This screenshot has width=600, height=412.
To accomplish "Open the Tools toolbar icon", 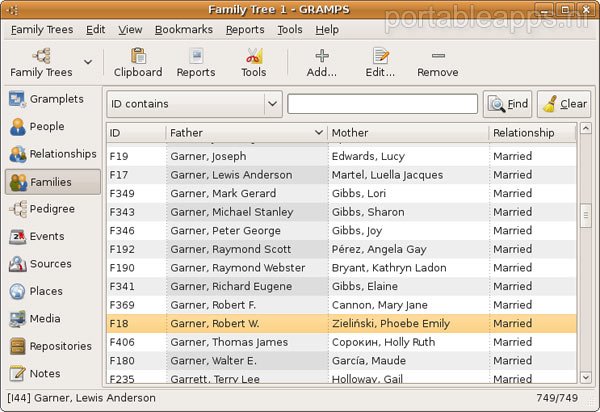I will (x=253, y=57).
